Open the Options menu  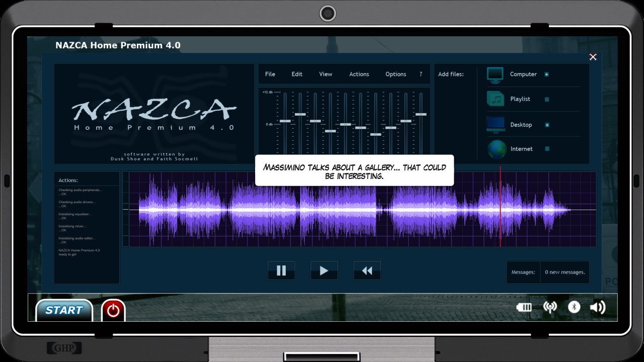click(x=396, y=74)
